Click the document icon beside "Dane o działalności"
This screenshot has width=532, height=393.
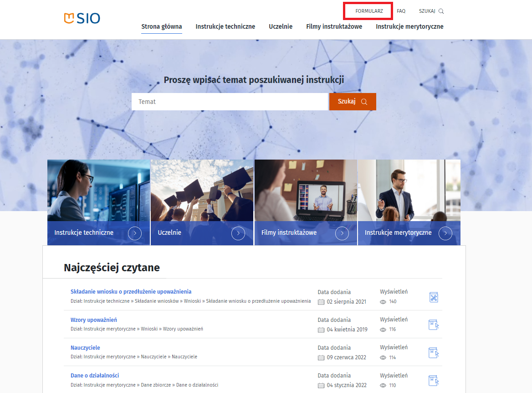tap(433, 380)
